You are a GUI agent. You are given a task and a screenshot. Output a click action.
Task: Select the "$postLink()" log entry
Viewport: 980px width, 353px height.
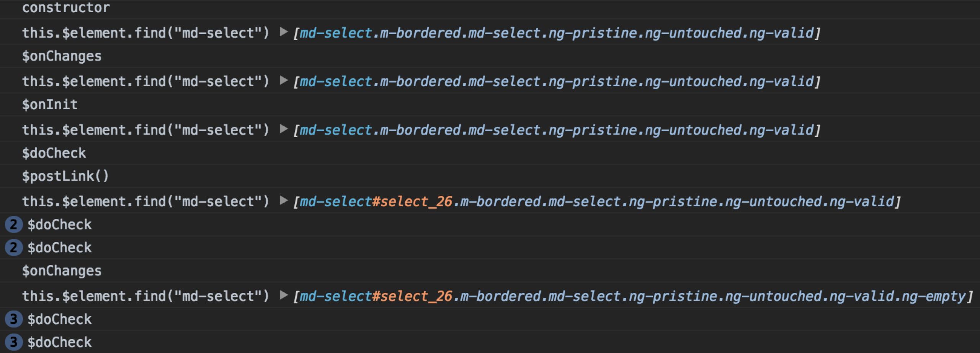65,176
